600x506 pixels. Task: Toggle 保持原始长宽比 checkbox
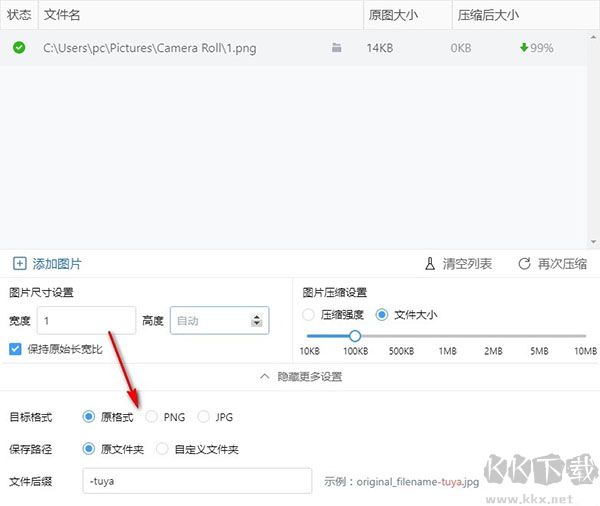point(15,349)
